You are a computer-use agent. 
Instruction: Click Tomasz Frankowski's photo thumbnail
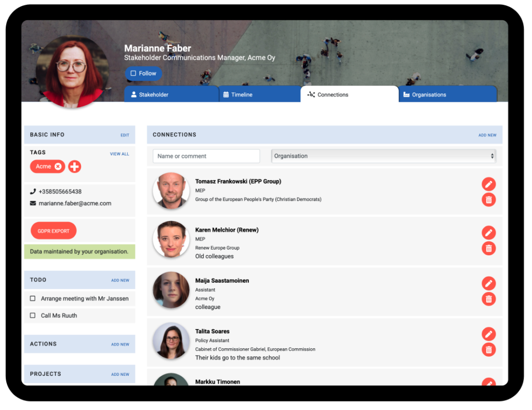click(171, 190)
